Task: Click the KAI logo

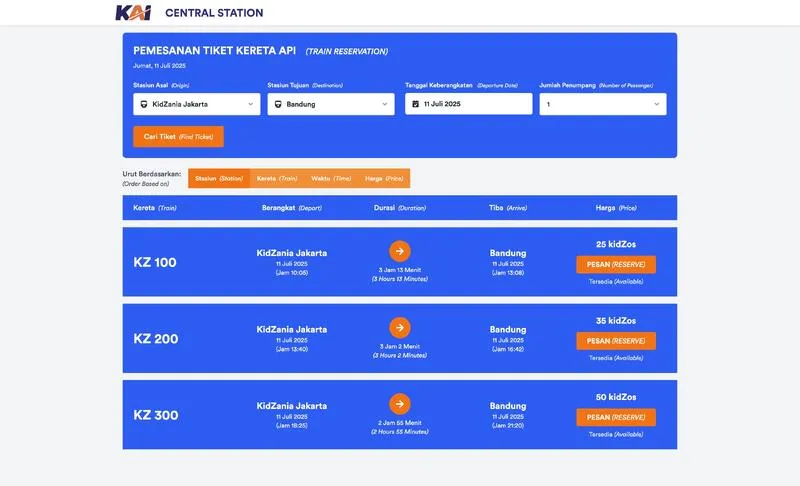Action: [x=133, y=13]
